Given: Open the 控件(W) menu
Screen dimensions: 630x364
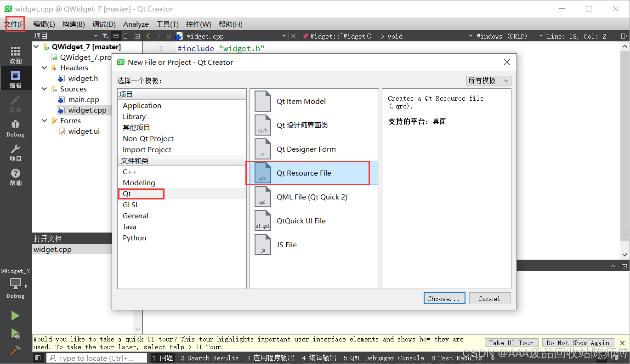Looking at the screenshot, I should 199,24.
